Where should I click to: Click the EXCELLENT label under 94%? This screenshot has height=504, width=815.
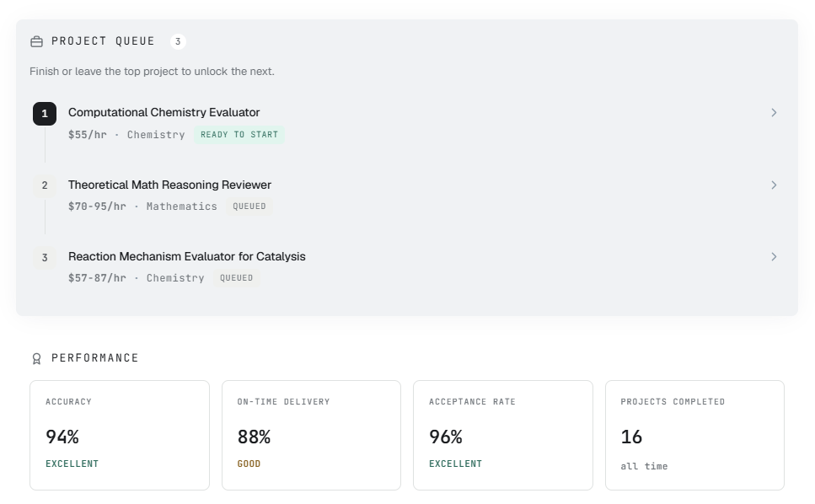(72, 464)
